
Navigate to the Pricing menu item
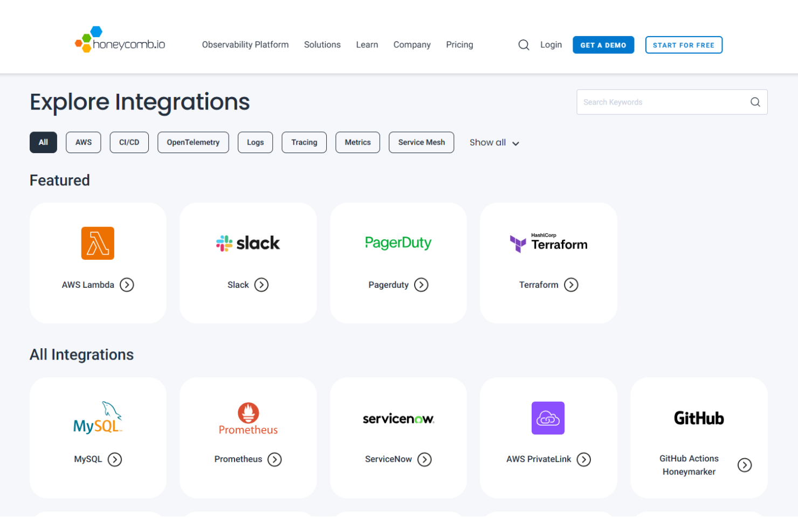click(x=459, y=45)
